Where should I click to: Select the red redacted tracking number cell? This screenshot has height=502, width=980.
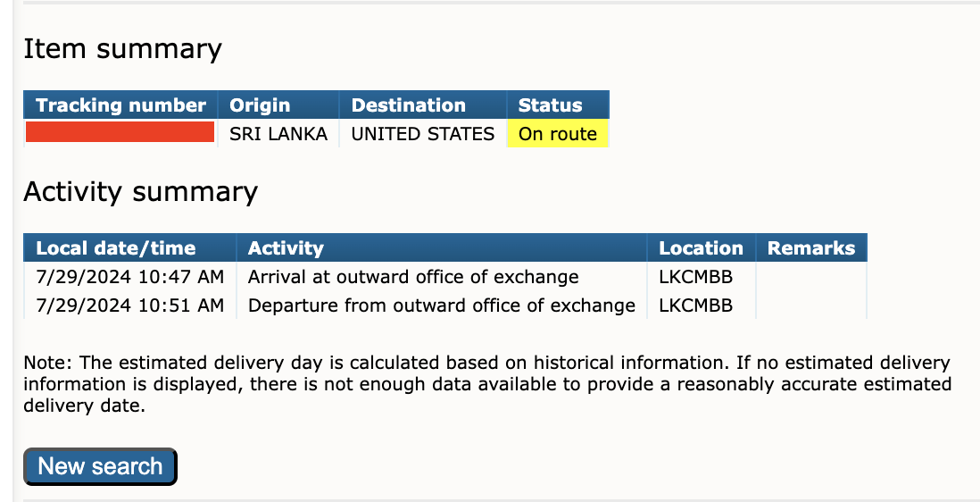[120, 132]
